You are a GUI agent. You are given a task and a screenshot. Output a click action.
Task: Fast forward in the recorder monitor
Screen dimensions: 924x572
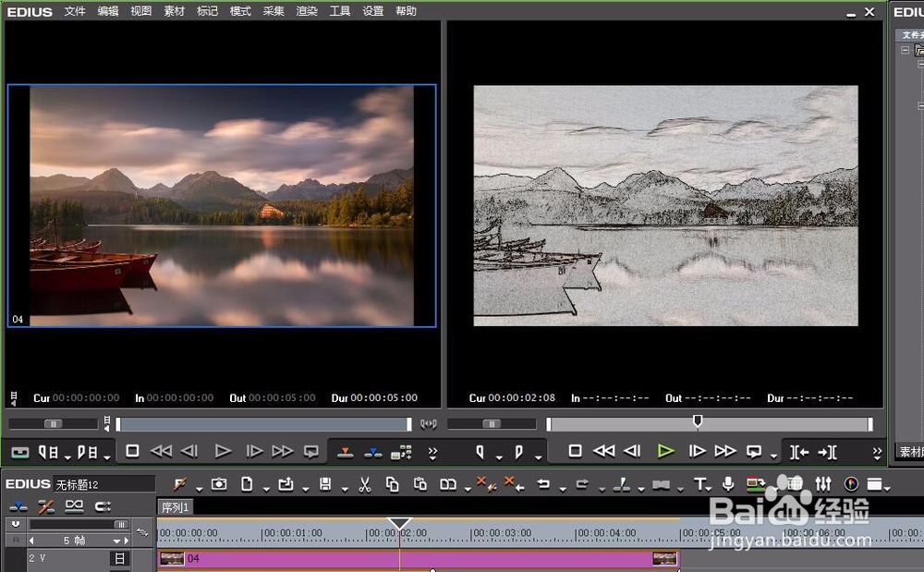725,451
